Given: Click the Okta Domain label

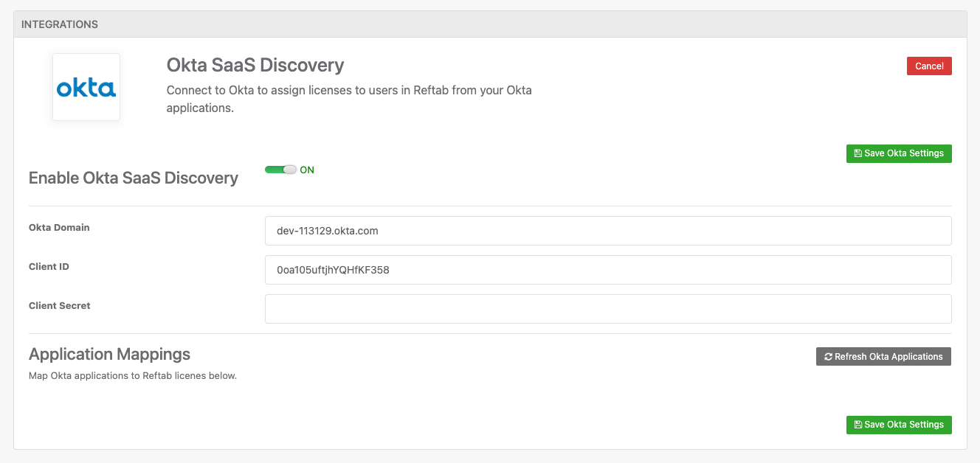Looking at the screenshot, I should pyautogui.click(x=59, y=227).
